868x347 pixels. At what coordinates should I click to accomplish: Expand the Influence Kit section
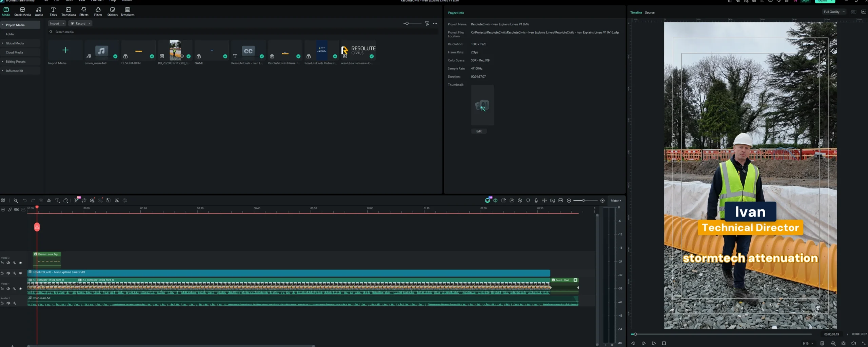click(x=3, y=70)
